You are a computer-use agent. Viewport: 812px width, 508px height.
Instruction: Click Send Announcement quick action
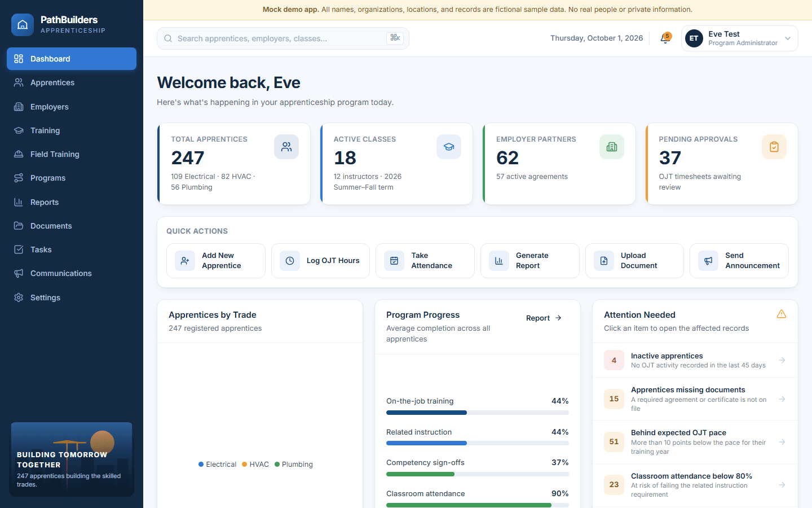[x=739, y=261]
